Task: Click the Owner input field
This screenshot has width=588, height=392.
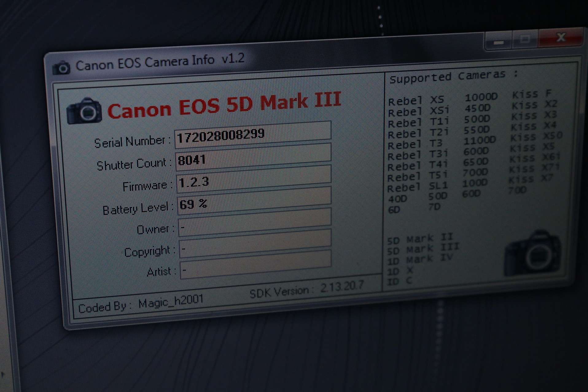Action: [255, 222]
